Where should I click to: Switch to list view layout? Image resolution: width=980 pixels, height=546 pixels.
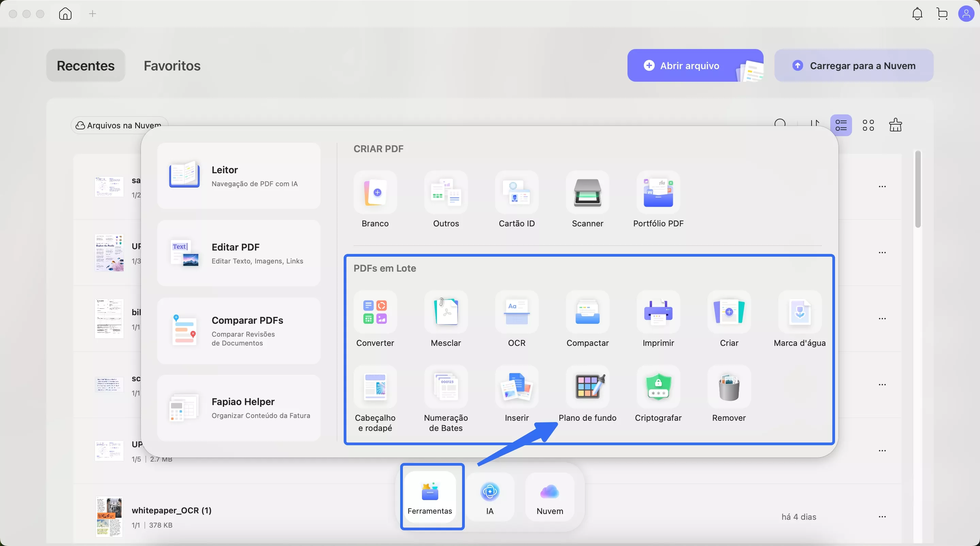(x=841, y=125)
